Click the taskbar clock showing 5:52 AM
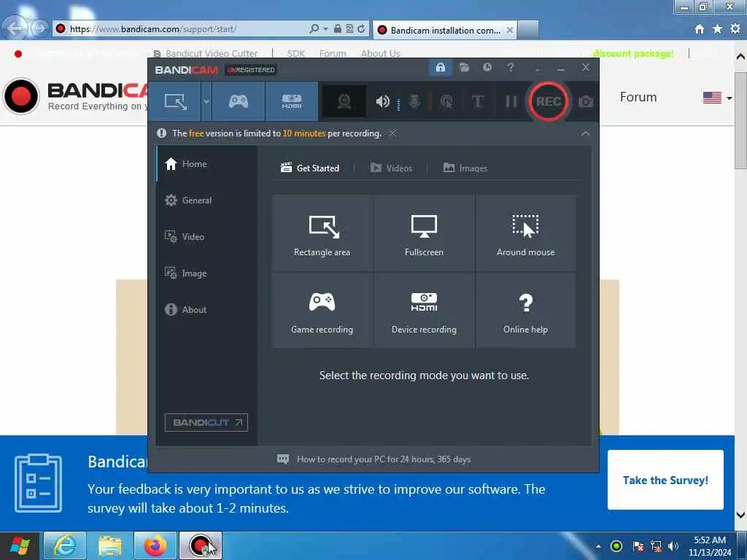 pos(709,546)
